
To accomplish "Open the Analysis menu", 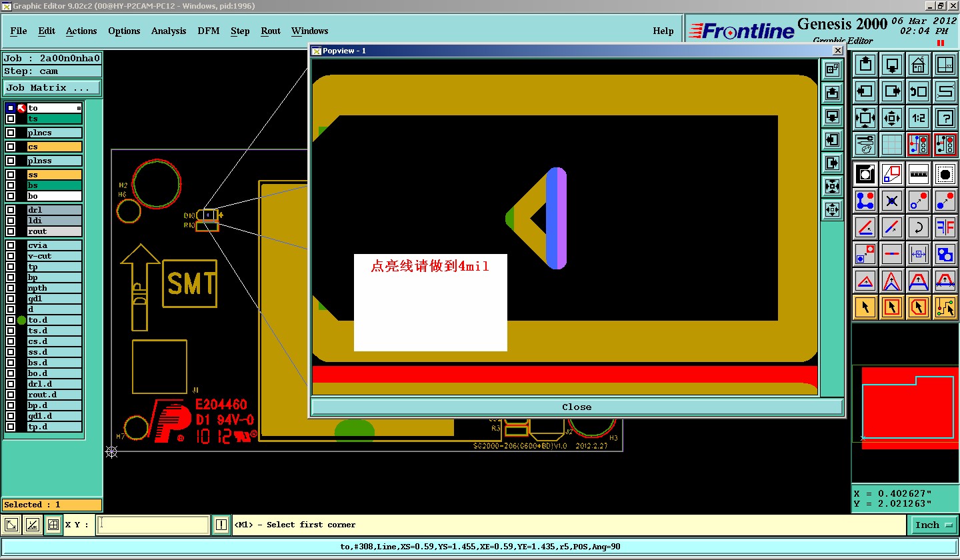I will coord(169,31).
